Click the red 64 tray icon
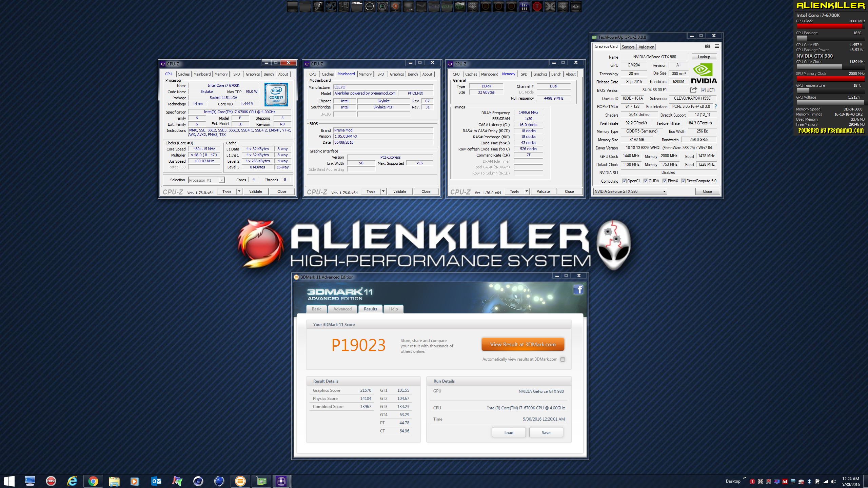Screen dimensions: 868x488 [x=785, y=482]
